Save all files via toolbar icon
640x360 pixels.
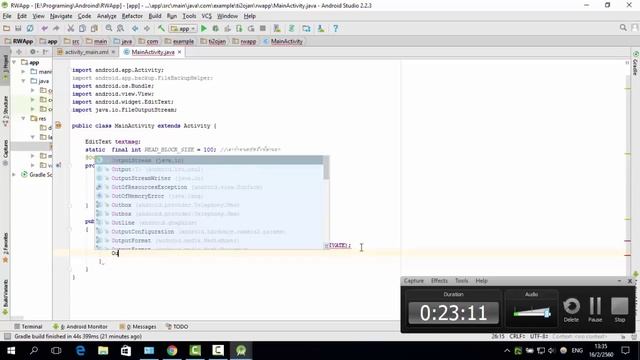click(18, 28)
